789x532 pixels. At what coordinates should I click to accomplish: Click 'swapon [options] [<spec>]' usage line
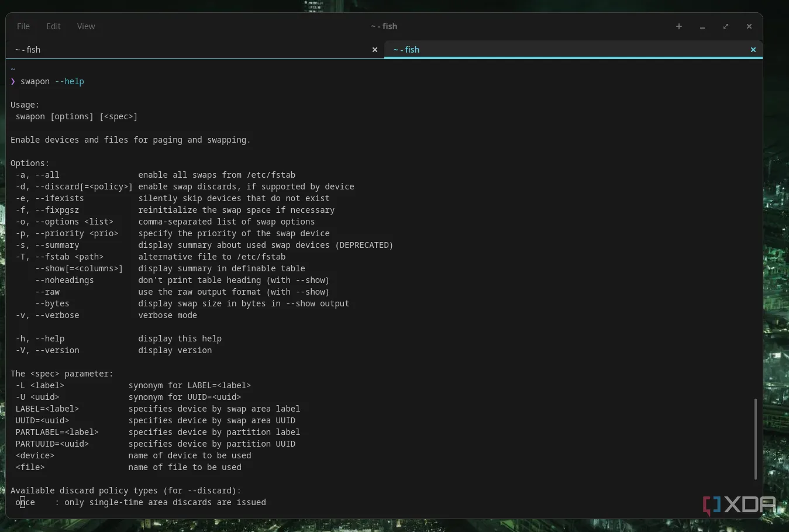(x=77, y=116)
